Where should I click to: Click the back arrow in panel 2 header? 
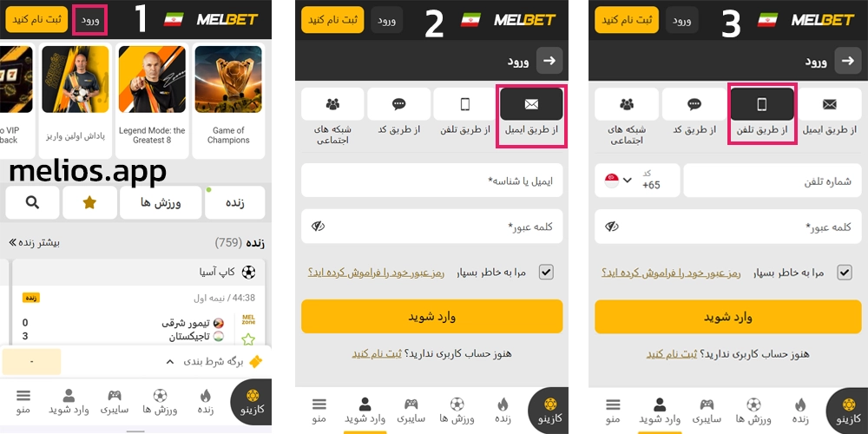pos(549,61)
